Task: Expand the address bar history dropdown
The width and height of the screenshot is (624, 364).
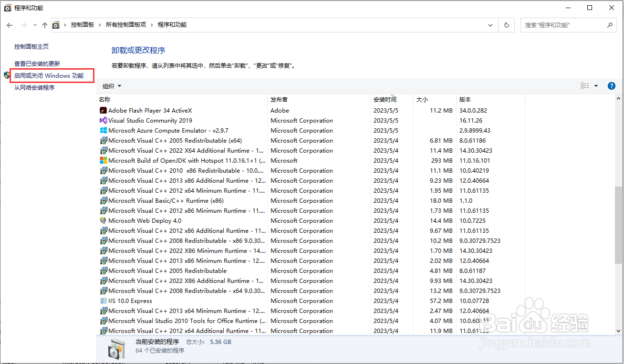Action: click(491, 25)
